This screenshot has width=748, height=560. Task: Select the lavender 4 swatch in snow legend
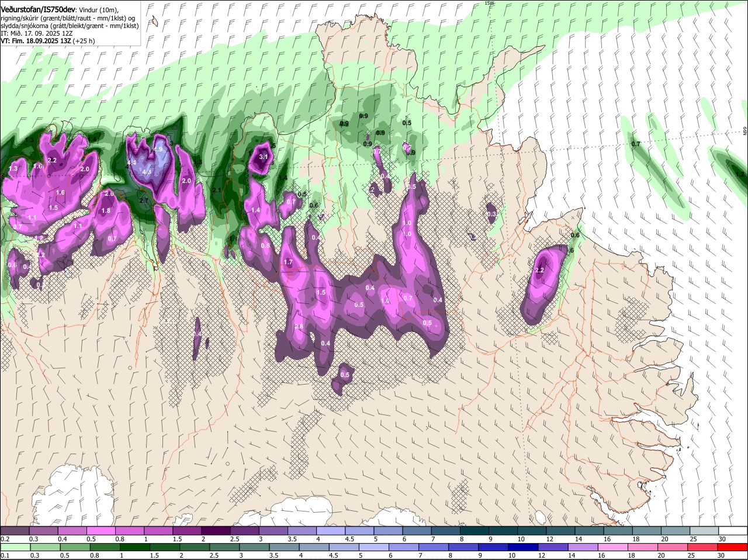331,530
